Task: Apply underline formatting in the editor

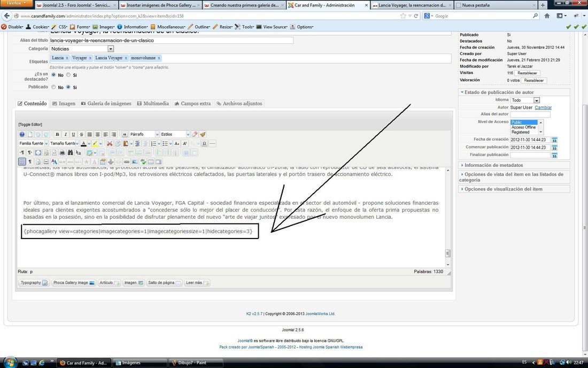Action: point(74,134)
